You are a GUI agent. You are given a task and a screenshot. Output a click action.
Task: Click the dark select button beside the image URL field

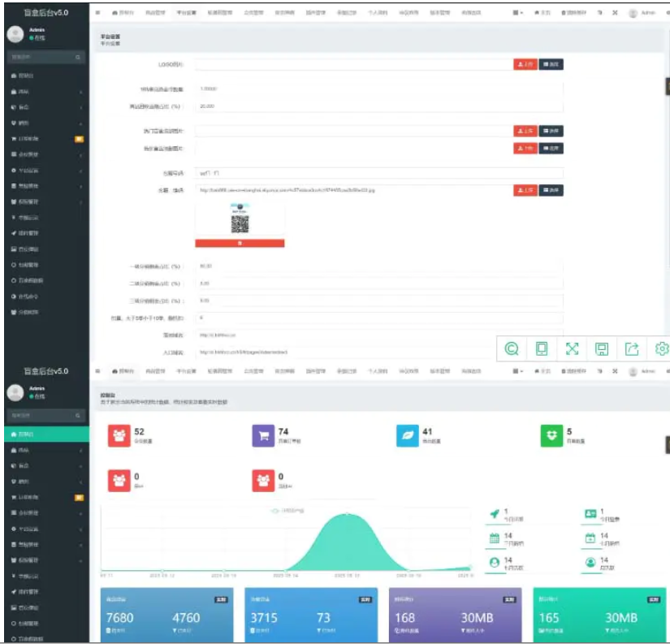551,190
